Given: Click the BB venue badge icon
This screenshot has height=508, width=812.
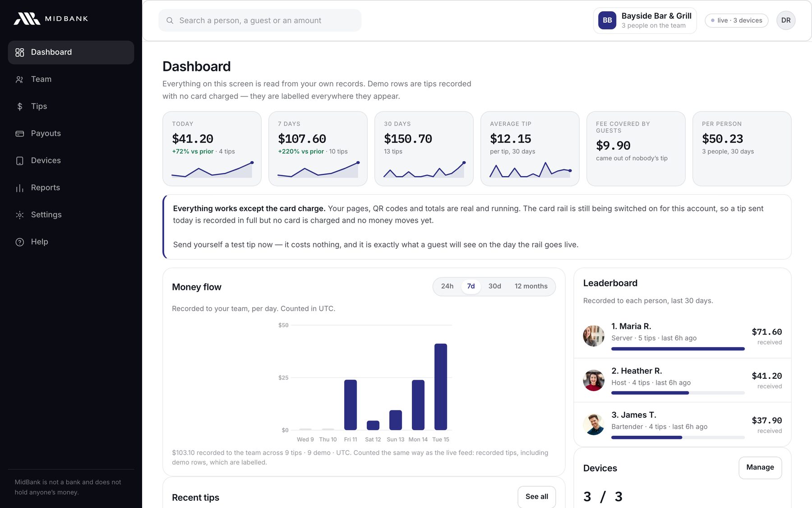Looking at the screenshot, I should coord(607,20).
